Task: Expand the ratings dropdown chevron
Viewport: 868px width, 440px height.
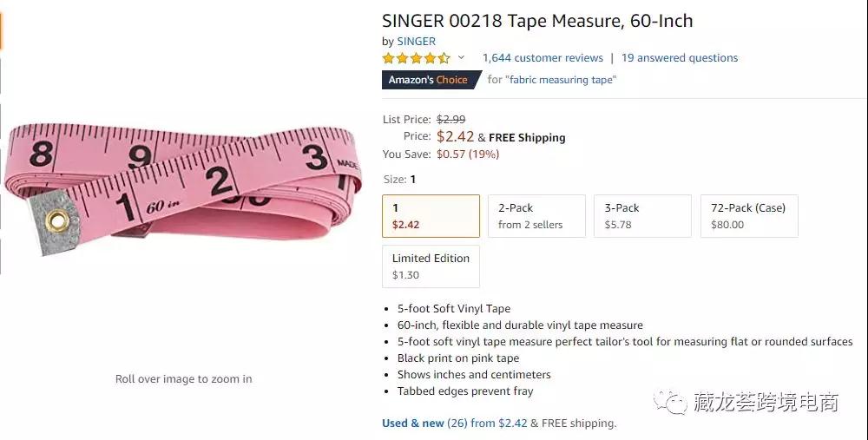Action: [461, 58]
